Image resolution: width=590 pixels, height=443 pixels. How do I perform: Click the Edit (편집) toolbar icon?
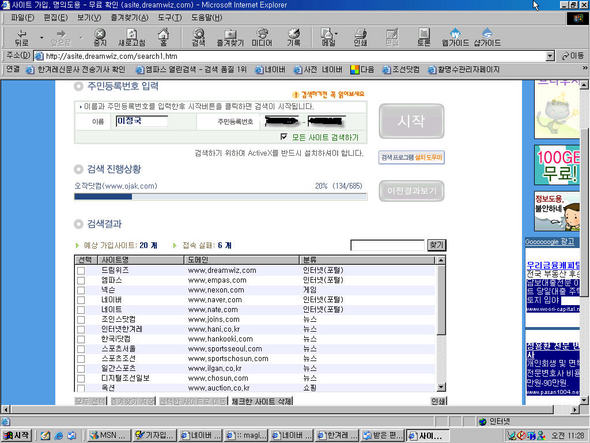coord(392,37)
